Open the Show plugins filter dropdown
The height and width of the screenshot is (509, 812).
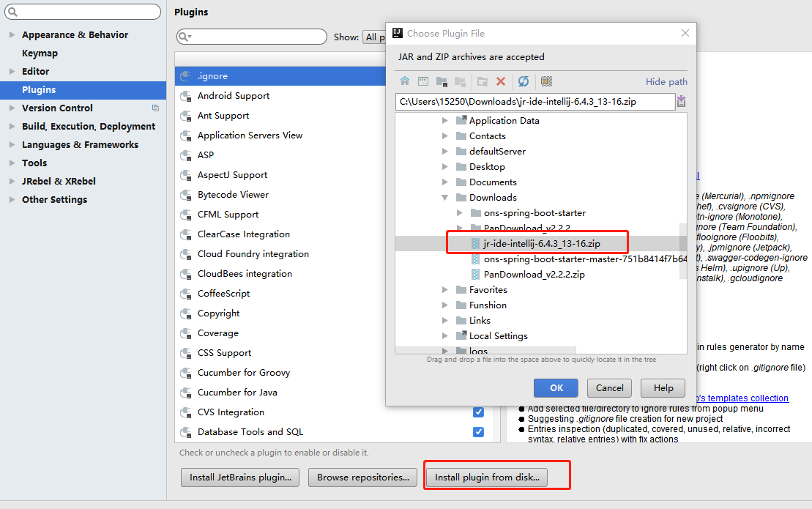[374, 37]
